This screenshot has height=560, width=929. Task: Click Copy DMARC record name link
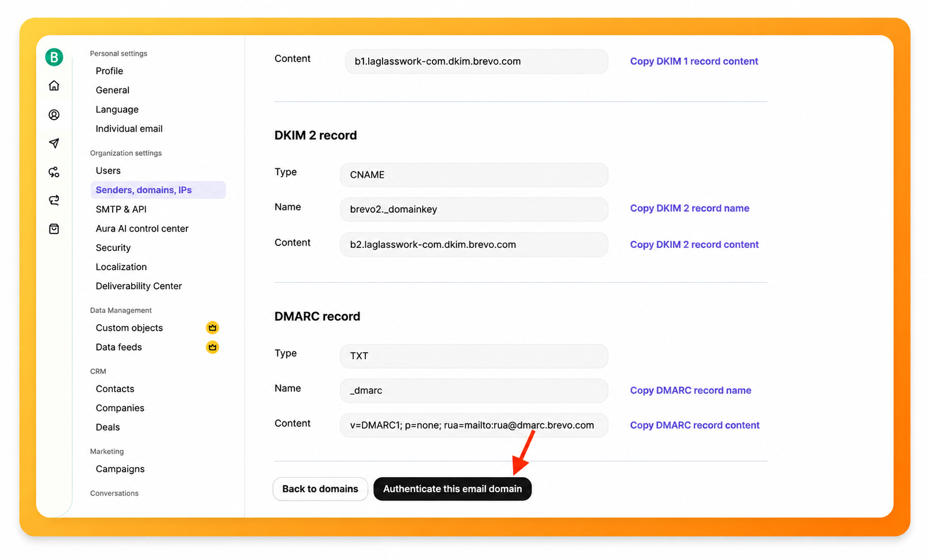(690, 390)
